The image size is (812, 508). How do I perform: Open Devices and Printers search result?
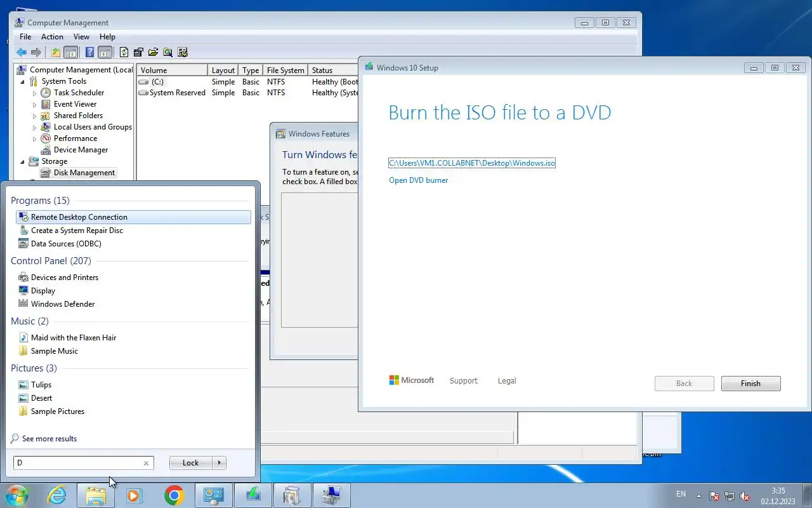point(65,277)
